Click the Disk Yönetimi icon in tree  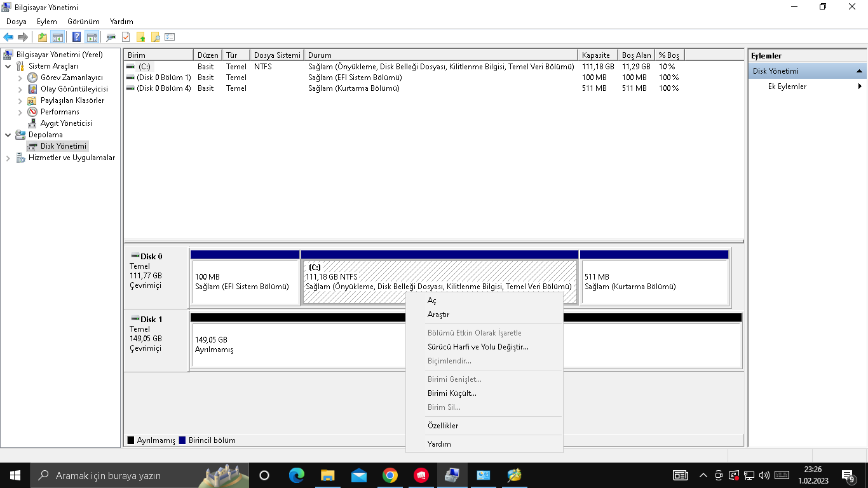point(32,146)
